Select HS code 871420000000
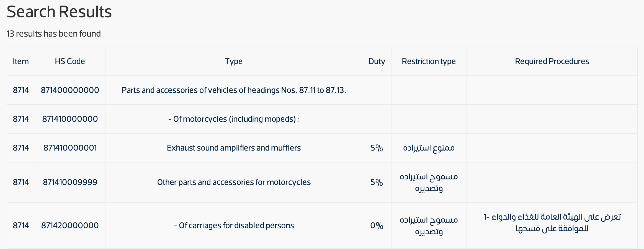 point(70,225)
